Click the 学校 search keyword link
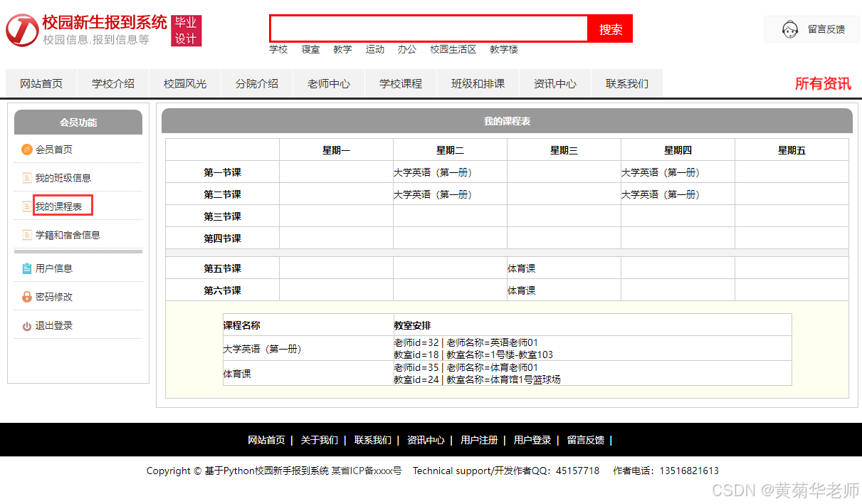This screenshot has width=862, height=504. [x=278, y=49]
